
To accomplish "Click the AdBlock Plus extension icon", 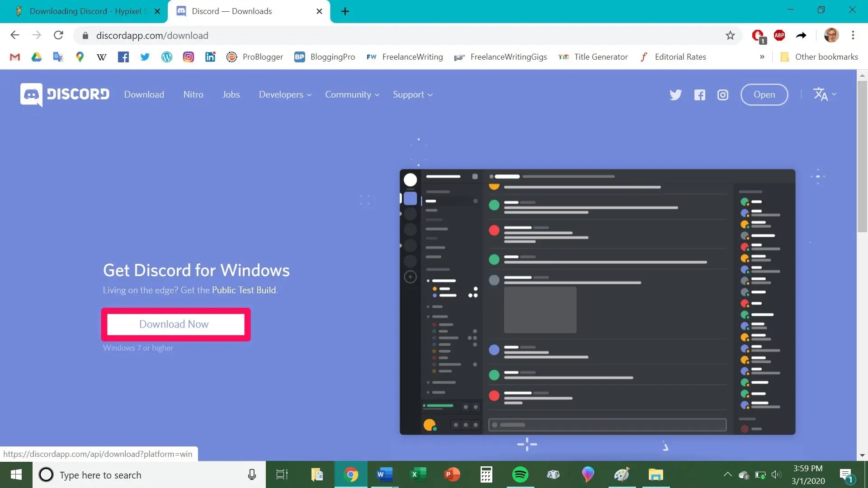I will click(779, 35).
